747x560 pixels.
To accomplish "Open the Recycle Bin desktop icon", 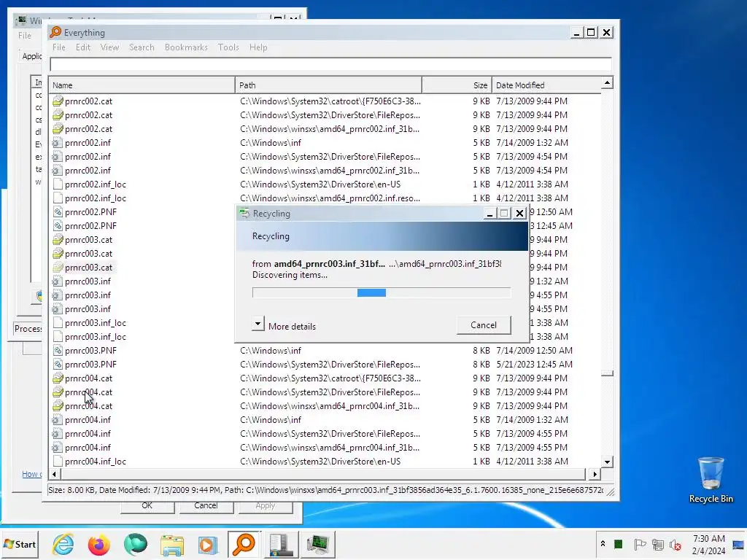I will pos(711,480).
